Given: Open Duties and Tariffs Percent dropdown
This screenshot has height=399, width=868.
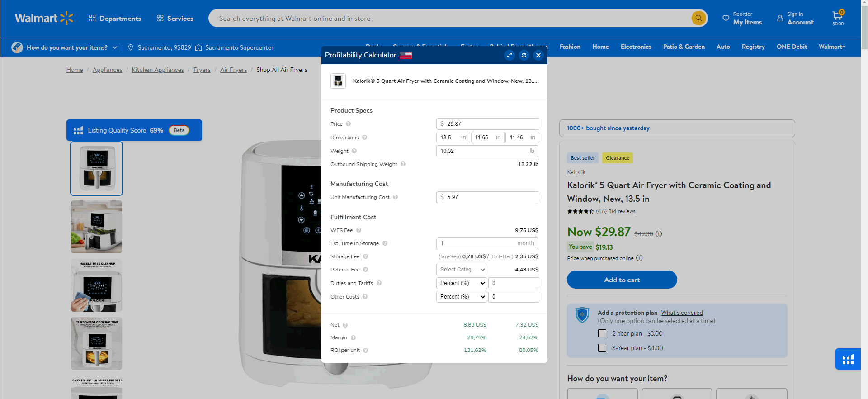Looking at the screenshot, I should click(x=462, y=283).
